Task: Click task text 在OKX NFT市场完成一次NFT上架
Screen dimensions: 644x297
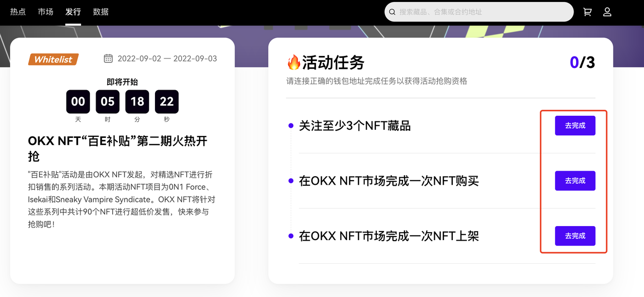Action: coord(389,236)
